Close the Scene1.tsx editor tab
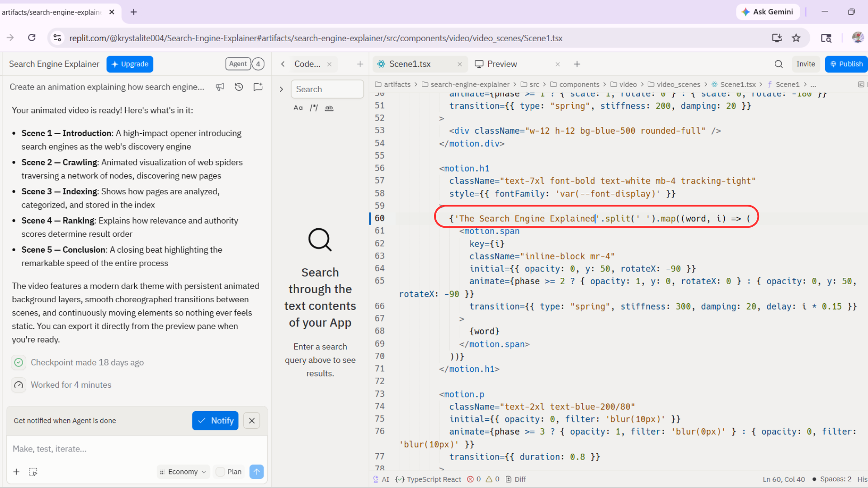868x488 pixels. click(459, 64)
